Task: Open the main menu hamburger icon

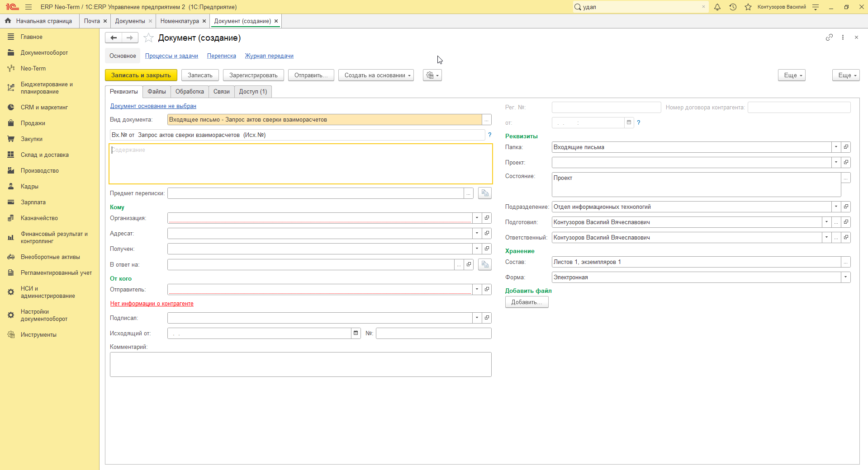Action: [x=28, y=7]
